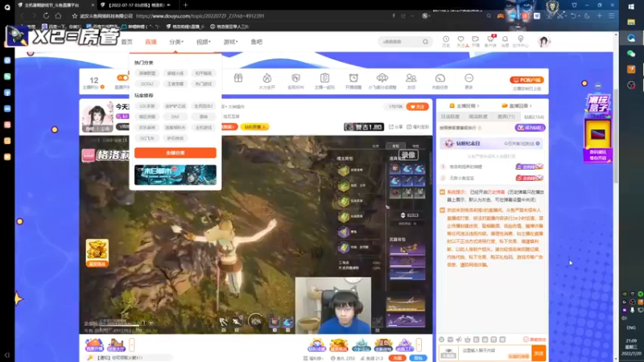
Task: Expand the 视频 dropdown in navigation
Action: [x=204, y=42]
